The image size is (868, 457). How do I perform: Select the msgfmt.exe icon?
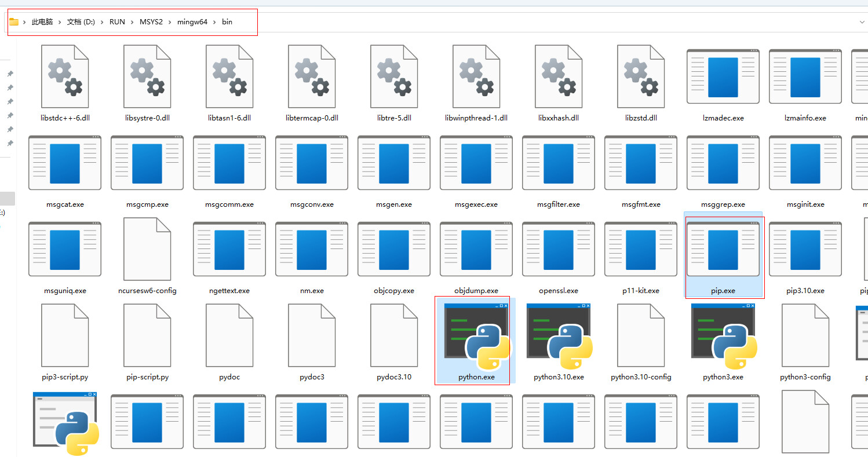[x=641, y=163]
